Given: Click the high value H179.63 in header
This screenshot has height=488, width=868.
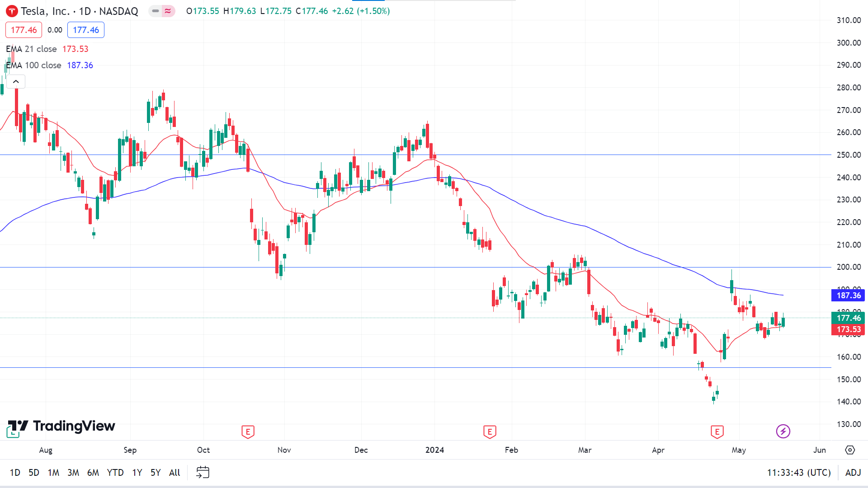Looking at the screenshot, I should coord(240,11).
